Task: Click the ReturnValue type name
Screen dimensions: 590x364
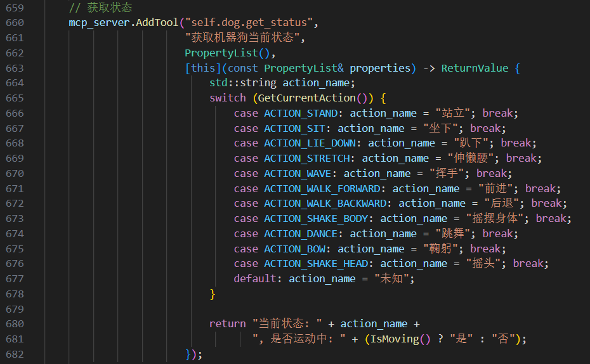Action: 475,68
